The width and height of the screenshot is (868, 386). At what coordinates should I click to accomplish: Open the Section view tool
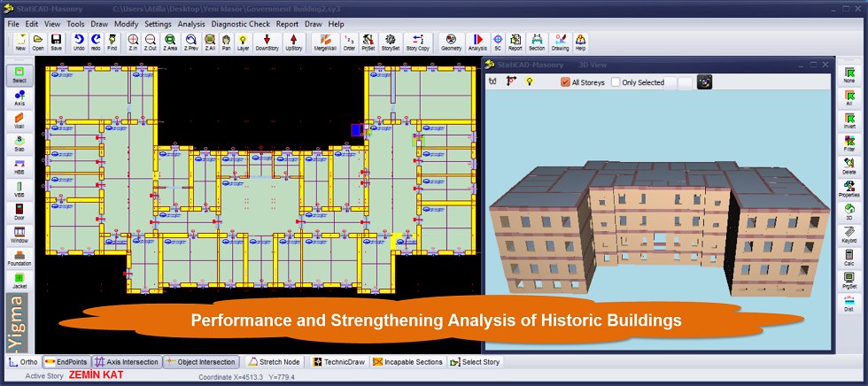pos(537,42)
